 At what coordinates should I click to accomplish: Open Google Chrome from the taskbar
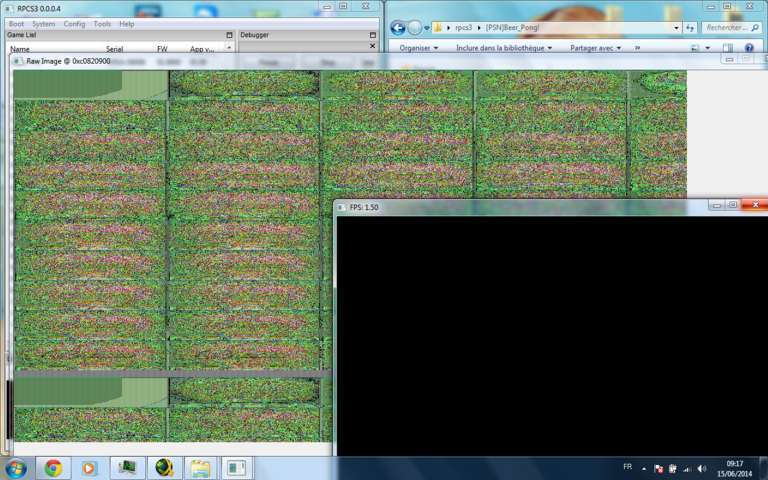click(53, 467)
